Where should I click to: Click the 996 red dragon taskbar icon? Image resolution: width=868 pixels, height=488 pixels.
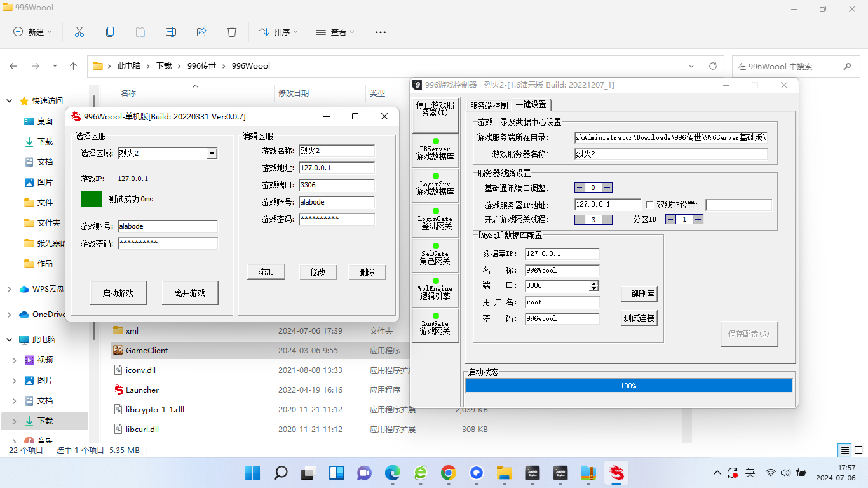616,473
